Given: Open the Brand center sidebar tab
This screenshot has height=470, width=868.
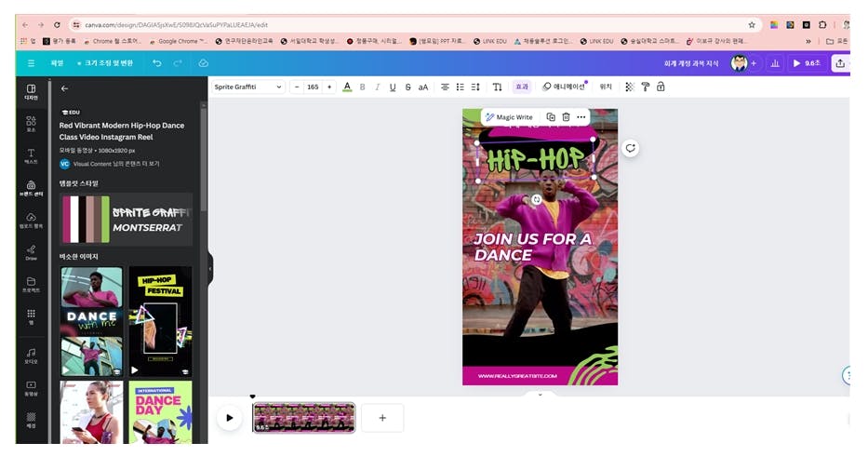Looking at the screenshot, I should [31, 188].
